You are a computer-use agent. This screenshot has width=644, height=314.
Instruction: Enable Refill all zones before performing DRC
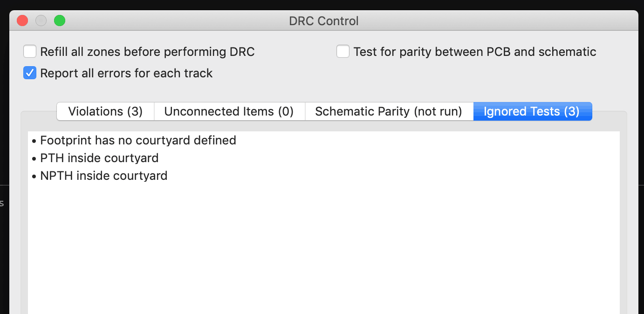pos(30,51)
